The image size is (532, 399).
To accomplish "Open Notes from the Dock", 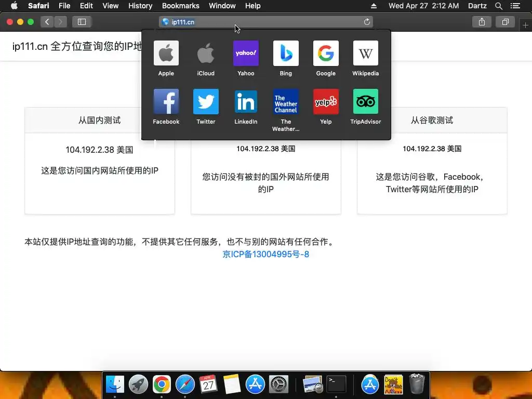I will (232, 384).
